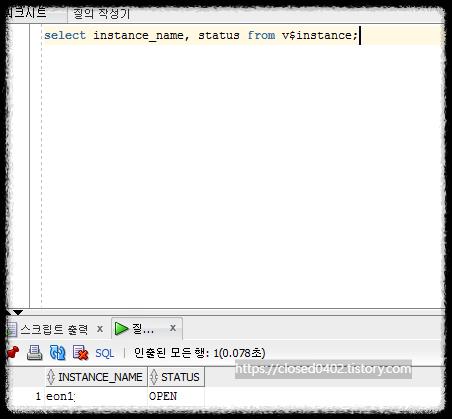
Task: Refresh the query result with the blue arrows icon
Action: [57, 353]
